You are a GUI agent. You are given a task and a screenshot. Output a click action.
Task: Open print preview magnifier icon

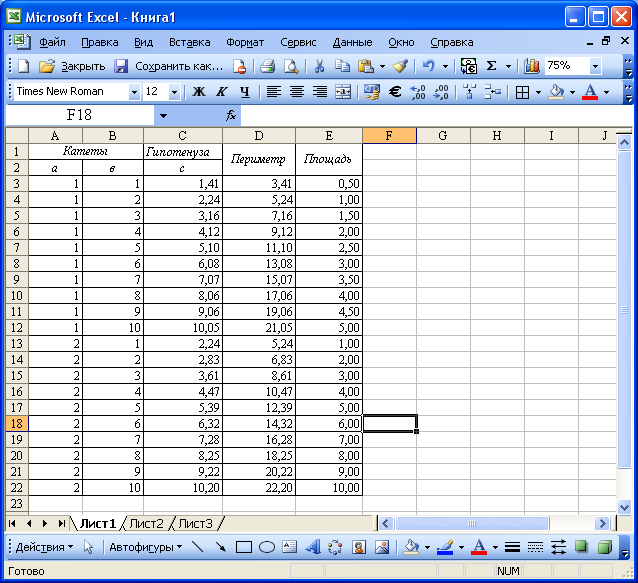(291, 66)
